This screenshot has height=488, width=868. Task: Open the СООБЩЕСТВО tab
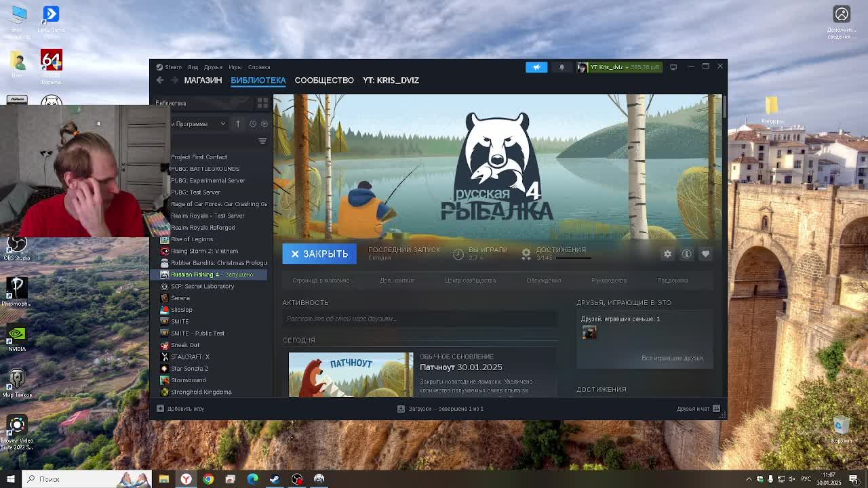coord(324,80)
